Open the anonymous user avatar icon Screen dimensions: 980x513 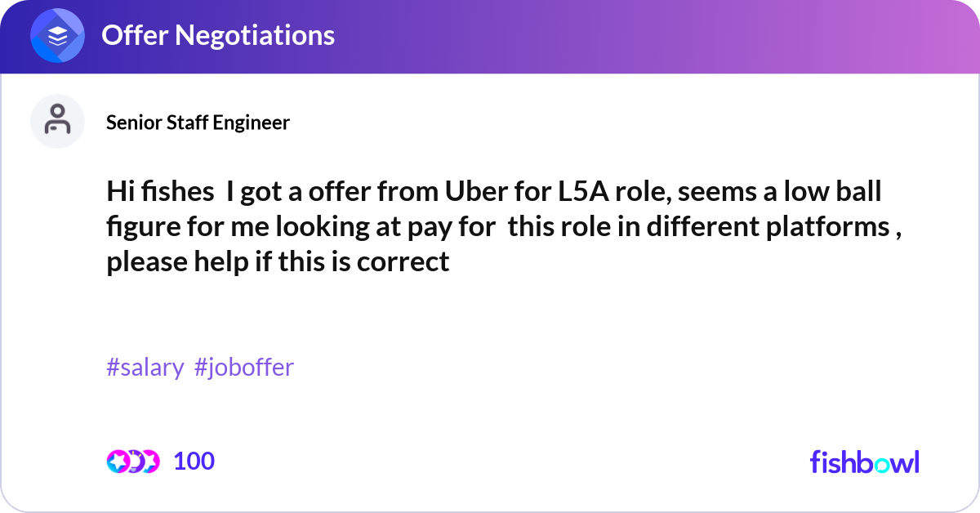pyautogui.click(x=57, y=121)
